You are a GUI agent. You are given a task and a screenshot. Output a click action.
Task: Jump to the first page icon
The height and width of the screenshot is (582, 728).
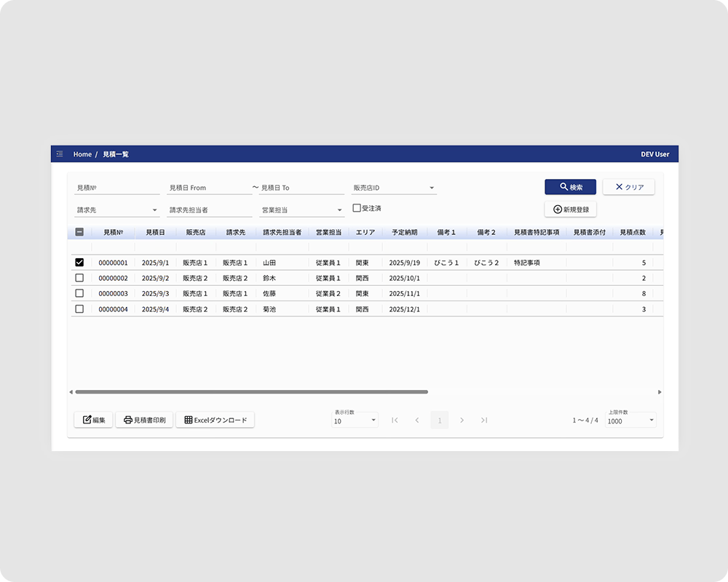click(x=395, y=420)
